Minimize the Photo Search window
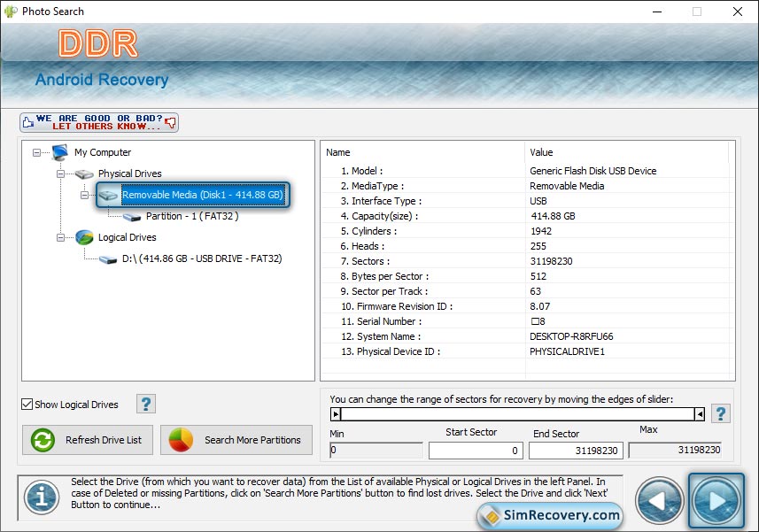The width and height of the screenshot is (759, 532). click(x=657, y=12)
